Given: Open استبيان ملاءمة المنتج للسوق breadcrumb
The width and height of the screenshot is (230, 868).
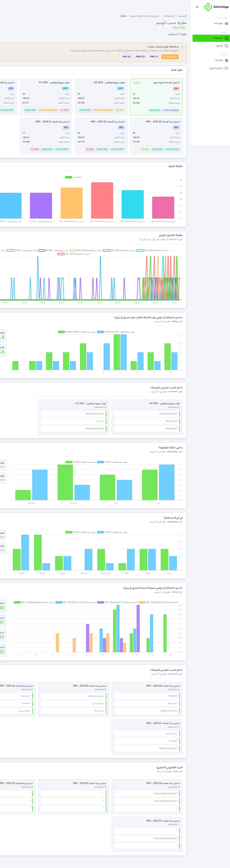Looking at the screenshot, I should pos(145,16).
